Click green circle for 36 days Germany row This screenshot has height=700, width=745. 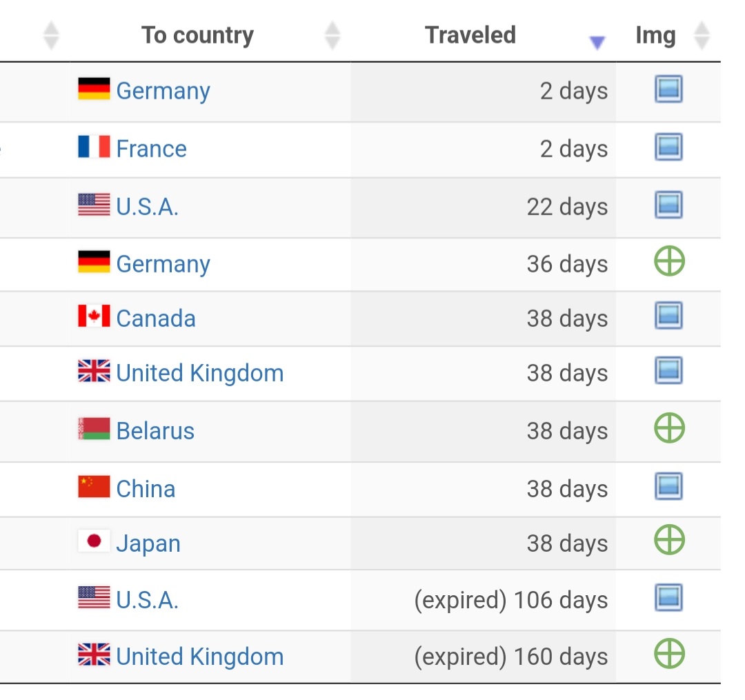[669, 261]
